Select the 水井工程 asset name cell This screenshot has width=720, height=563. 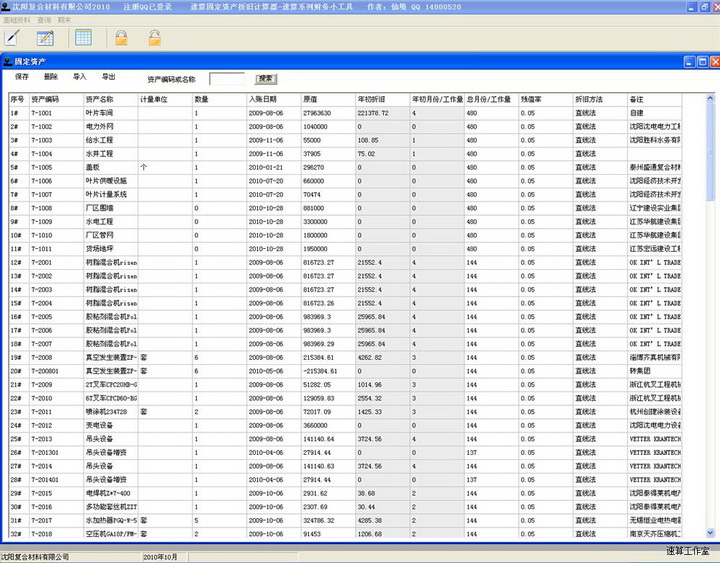pos(110,153)
